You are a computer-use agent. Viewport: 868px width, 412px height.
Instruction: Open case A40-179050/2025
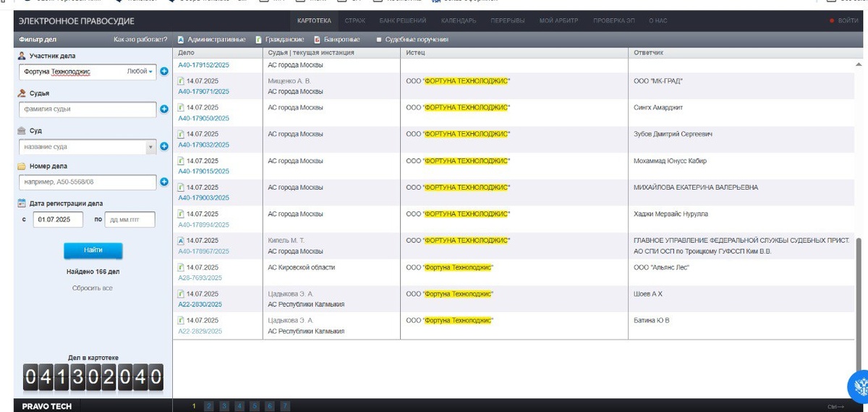coord(203,118)
